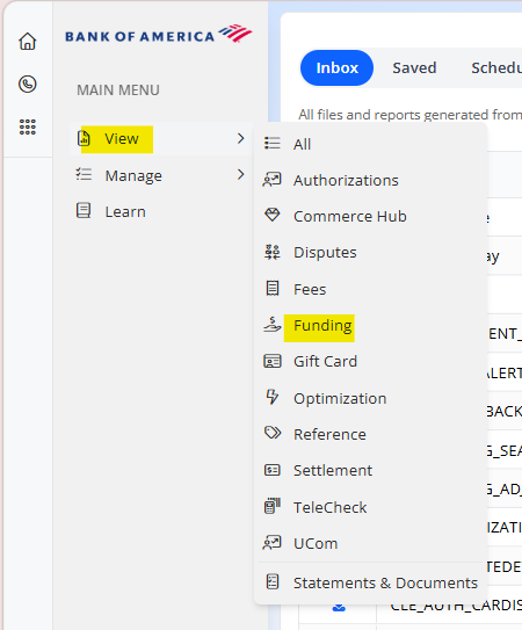Click the Gift Card icon
The width and height of the screenshot is (522, 630).
tap(272, 361)
